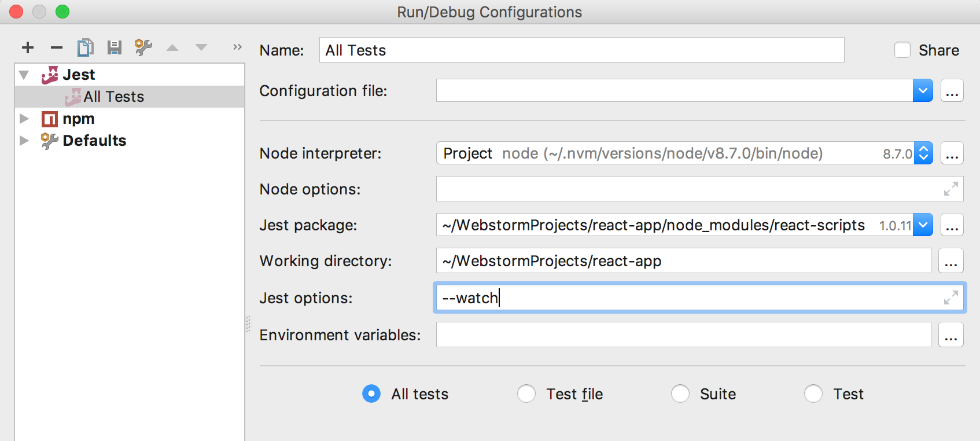The width and height of the screenshot is (980, 441).
Task: Select the Suite radio button
Action: (x=680, y=394)
